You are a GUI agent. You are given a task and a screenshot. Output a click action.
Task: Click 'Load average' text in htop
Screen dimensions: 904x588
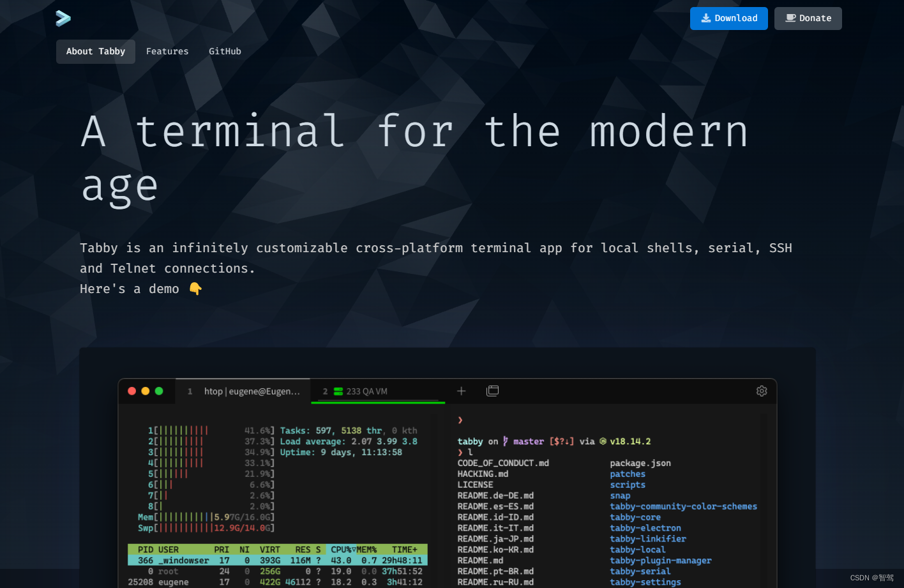tap(313, 441)
